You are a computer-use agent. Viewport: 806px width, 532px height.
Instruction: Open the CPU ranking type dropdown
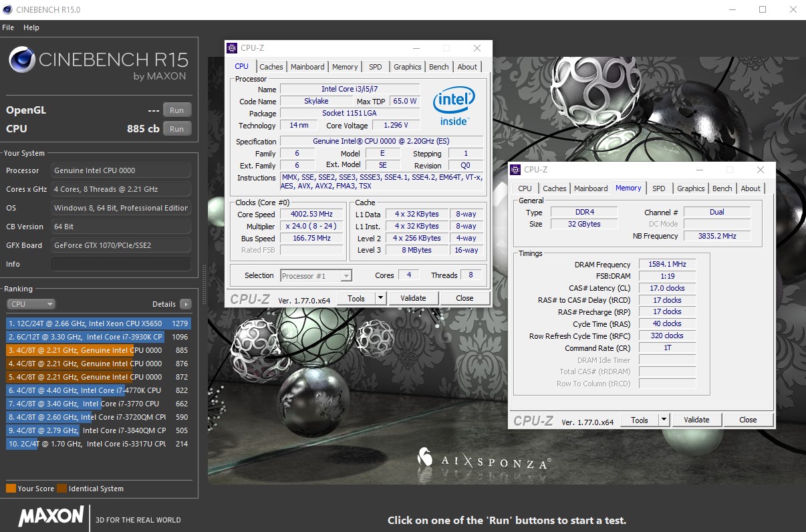coord(31,304)
